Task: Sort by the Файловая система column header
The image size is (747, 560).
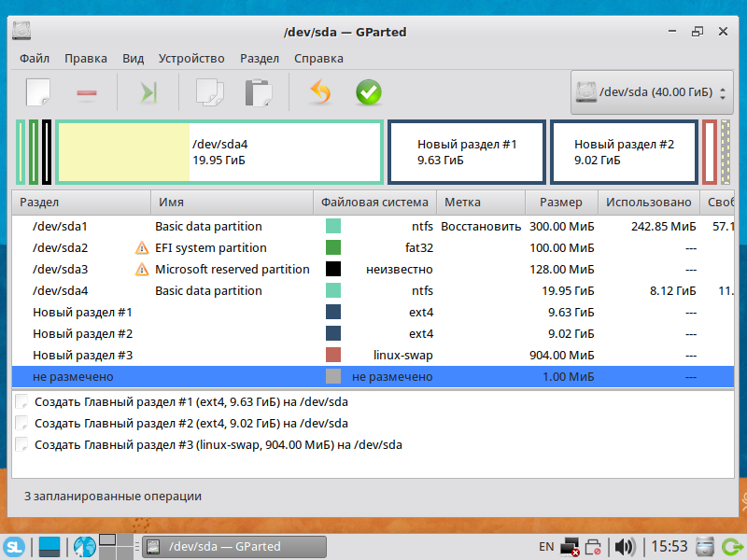Action: click(x=375, y=203)
